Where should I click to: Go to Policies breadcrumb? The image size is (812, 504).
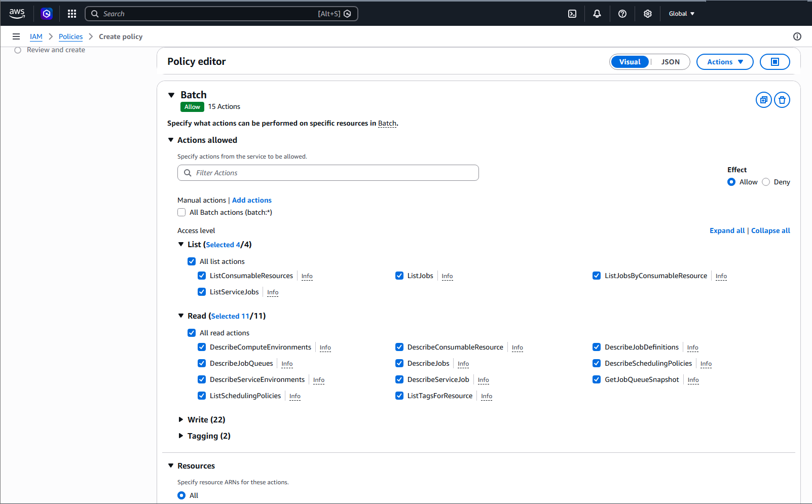tap(70, 36)
